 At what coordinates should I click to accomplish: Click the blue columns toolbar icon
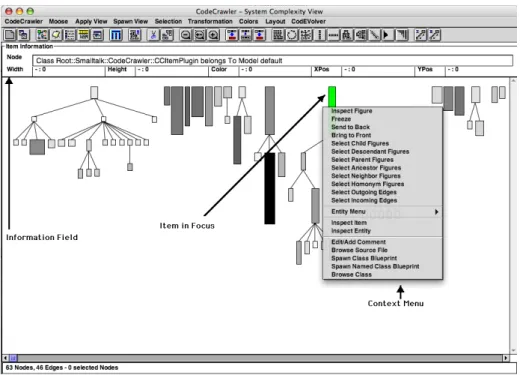(116, 35)
